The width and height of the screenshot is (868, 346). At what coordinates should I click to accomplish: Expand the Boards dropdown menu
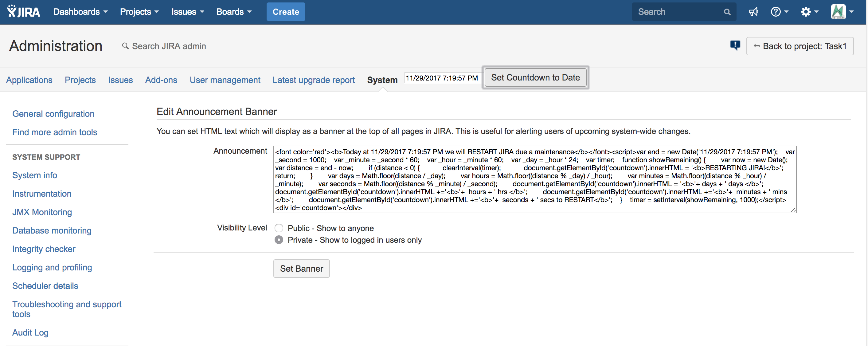click(234, 12)
